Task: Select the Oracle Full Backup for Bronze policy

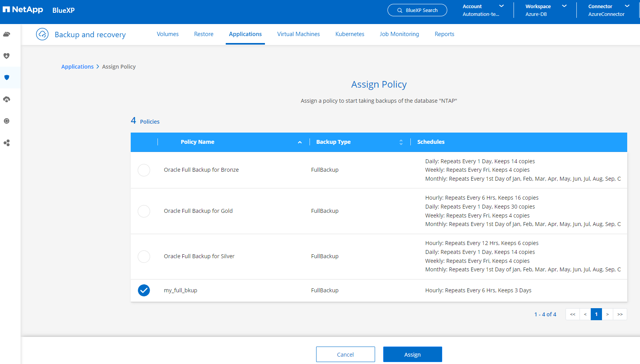Action: [144, 170]
